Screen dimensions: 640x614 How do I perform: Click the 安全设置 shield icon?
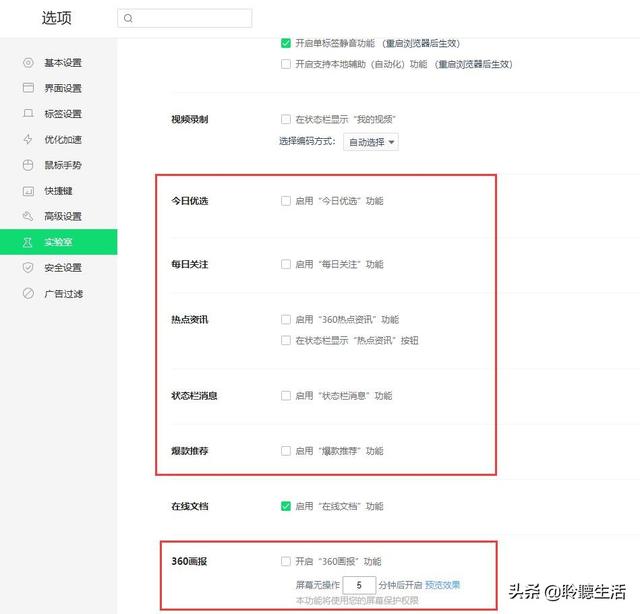pos(28,267)
